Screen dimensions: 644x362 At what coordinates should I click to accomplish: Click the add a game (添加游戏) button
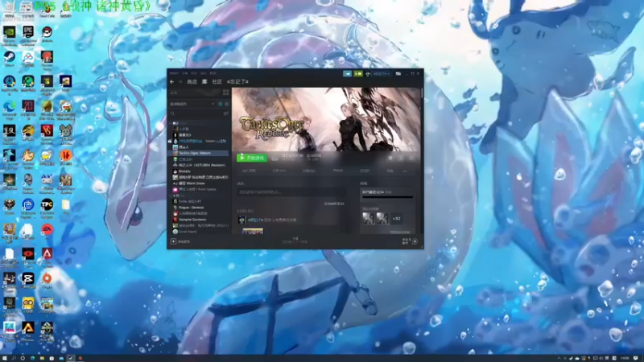click(180, 242)
